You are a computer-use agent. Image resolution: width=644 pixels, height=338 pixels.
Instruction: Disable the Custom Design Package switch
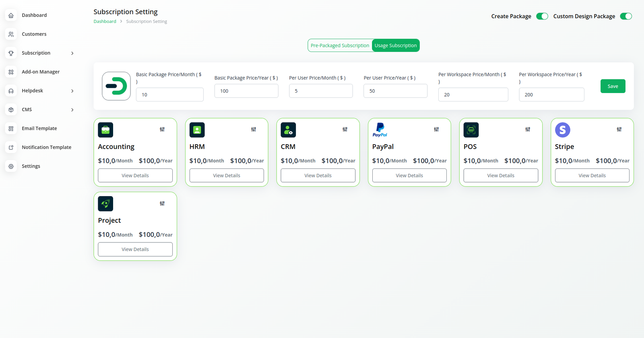pyautogui.click(x=626, y=16)
